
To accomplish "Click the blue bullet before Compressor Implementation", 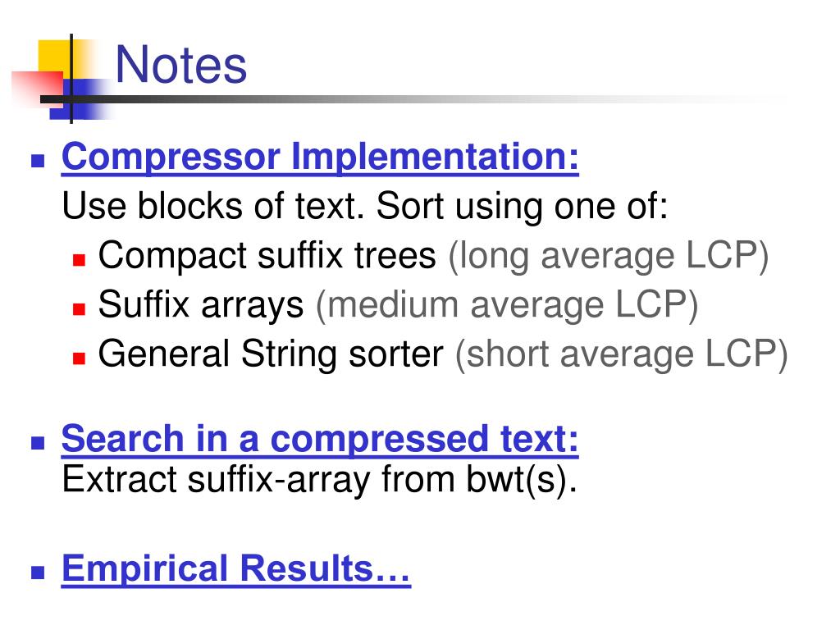I will tap(38, 160).
